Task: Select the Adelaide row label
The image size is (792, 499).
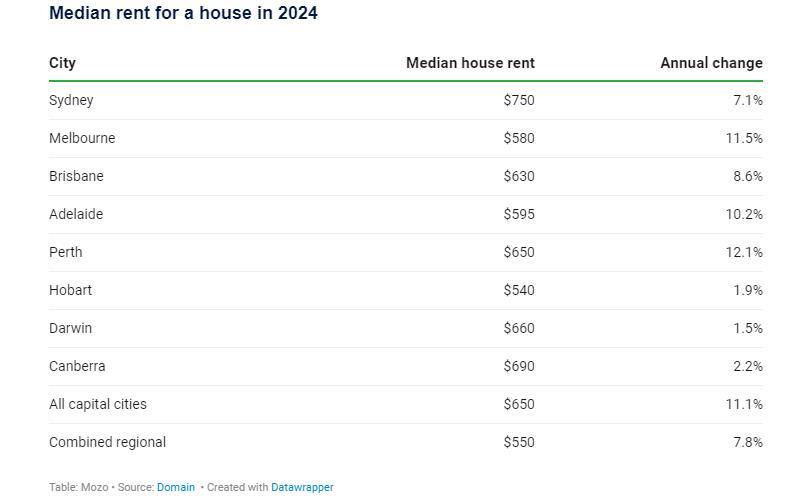Action: point(76,214)
